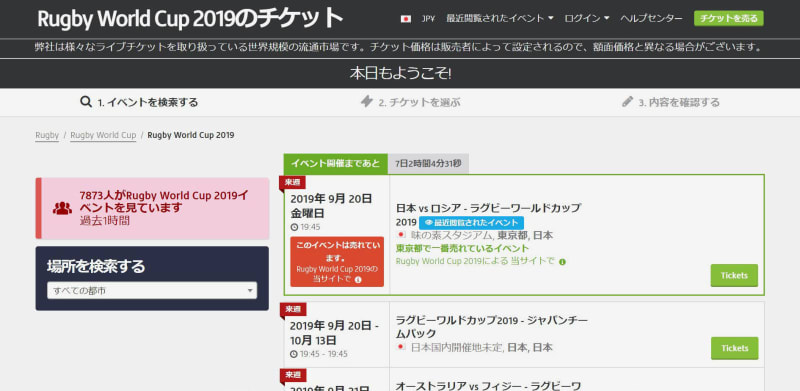This screenshot has height=391, width=800.
Task: Go to the Rugby breadcrumb link
Action: click(47, 135)
